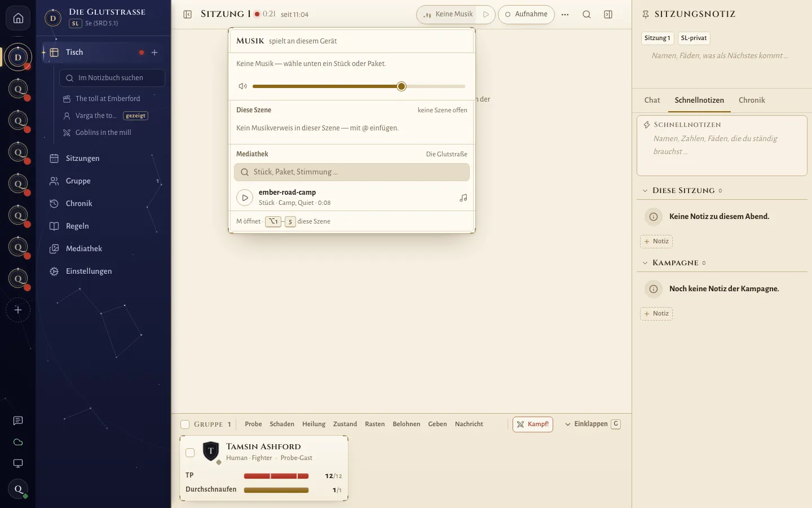Add a new campaign with the plus circle

point(18,310)
